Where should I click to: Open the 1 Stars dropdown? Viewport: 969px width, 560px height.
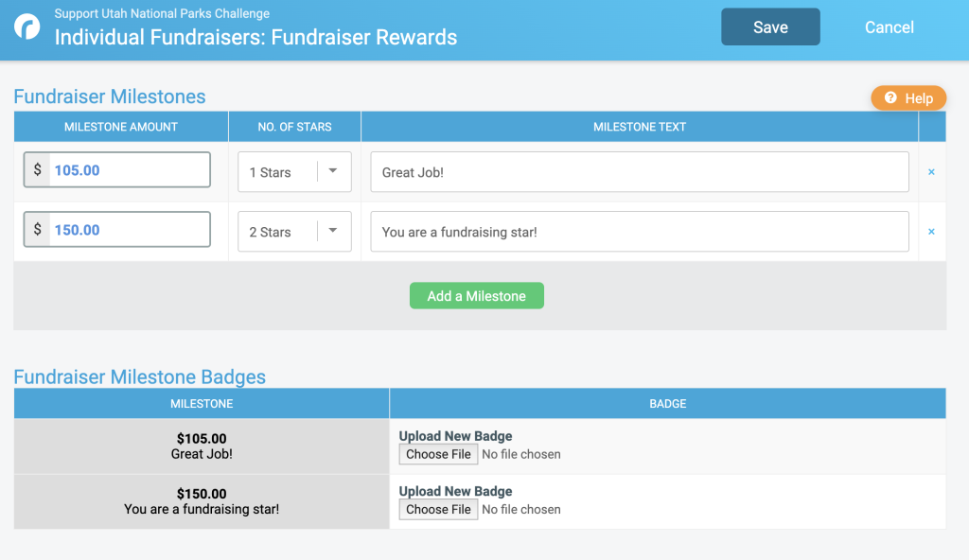point(295,172)
